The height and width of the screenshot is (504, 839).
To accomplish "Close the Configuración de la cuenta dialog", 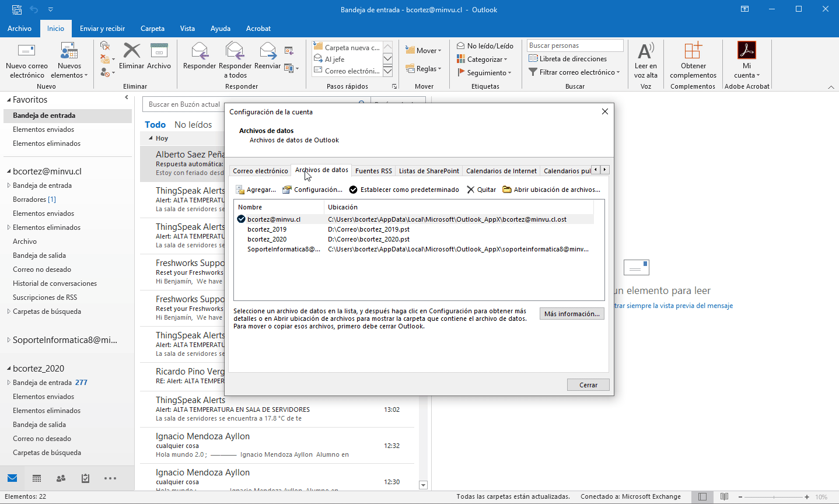I will point(604,111).
